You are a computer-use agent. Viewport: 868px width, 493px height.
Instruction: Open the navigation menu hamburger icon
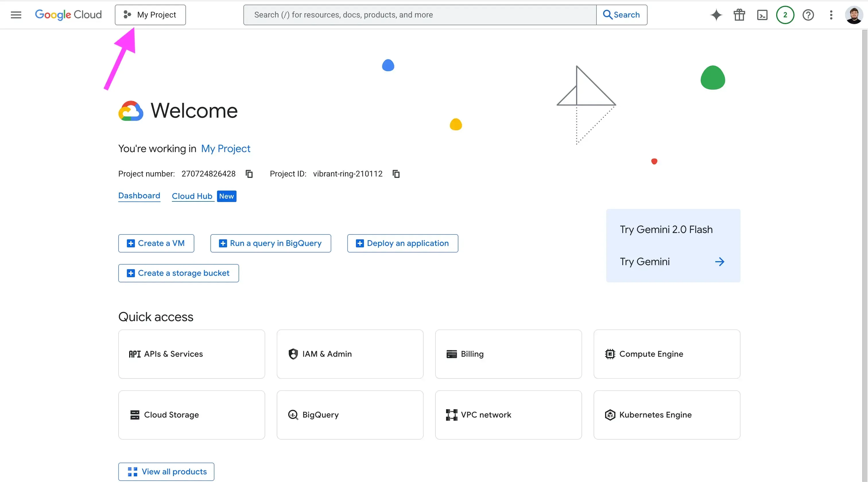[15, 15]
